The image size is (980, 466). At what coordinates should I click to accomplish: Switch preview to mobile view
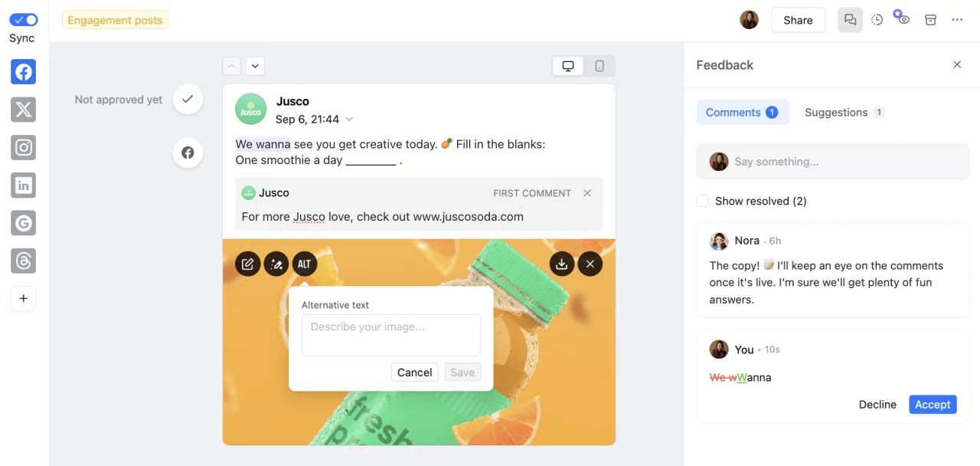(599, 66)
